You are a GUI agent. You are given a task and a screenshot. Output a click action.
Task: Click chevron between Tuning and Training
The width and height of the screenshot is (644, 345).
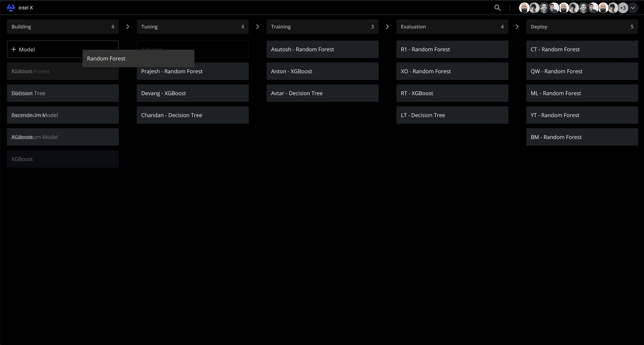coord(257,27)
